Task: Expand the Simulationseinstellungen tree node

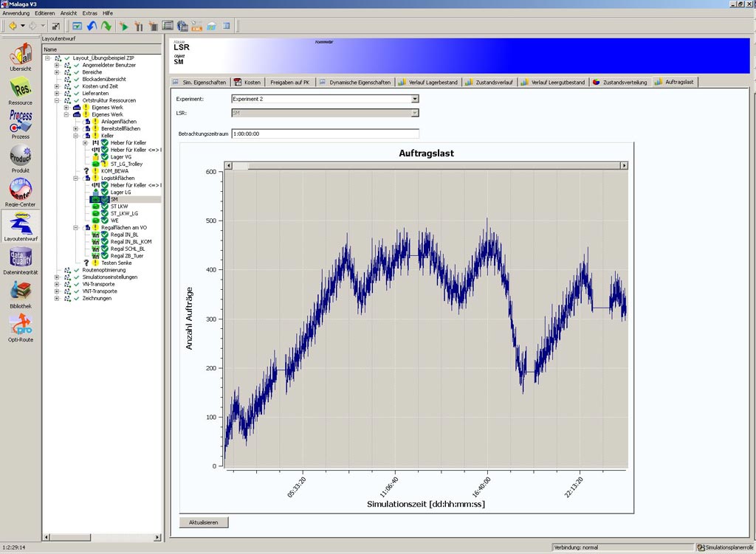Action: 57,277
